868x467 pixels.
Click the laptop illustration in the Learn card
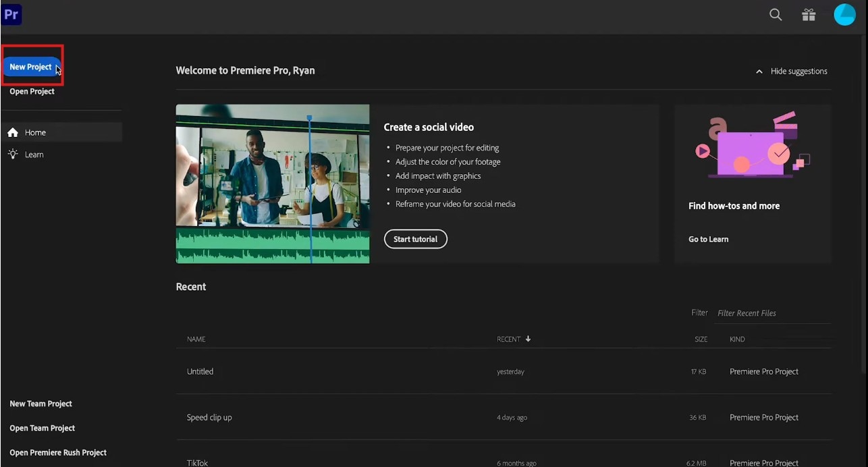(751, 148)
